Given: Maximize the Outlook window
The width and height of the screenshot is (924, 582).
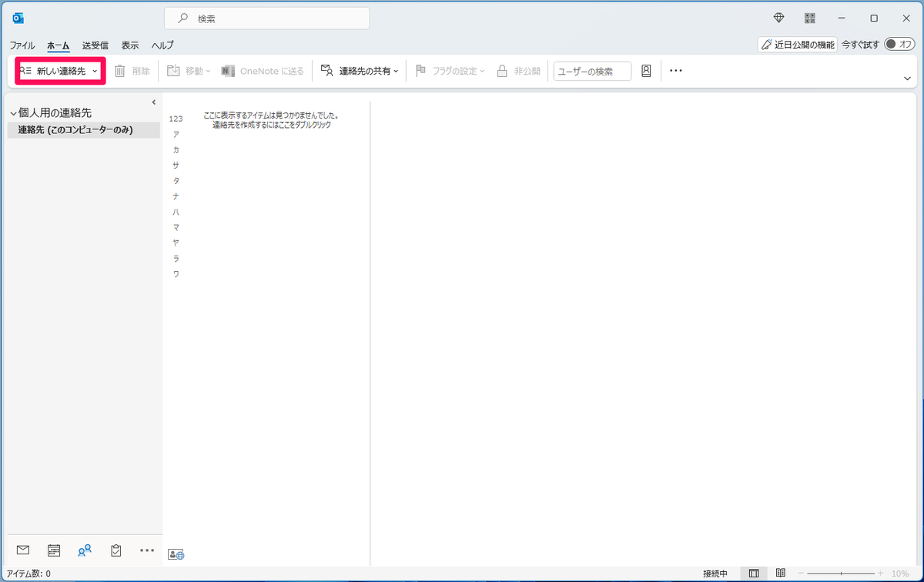Looking at the screenshot, I should point(874,18).
